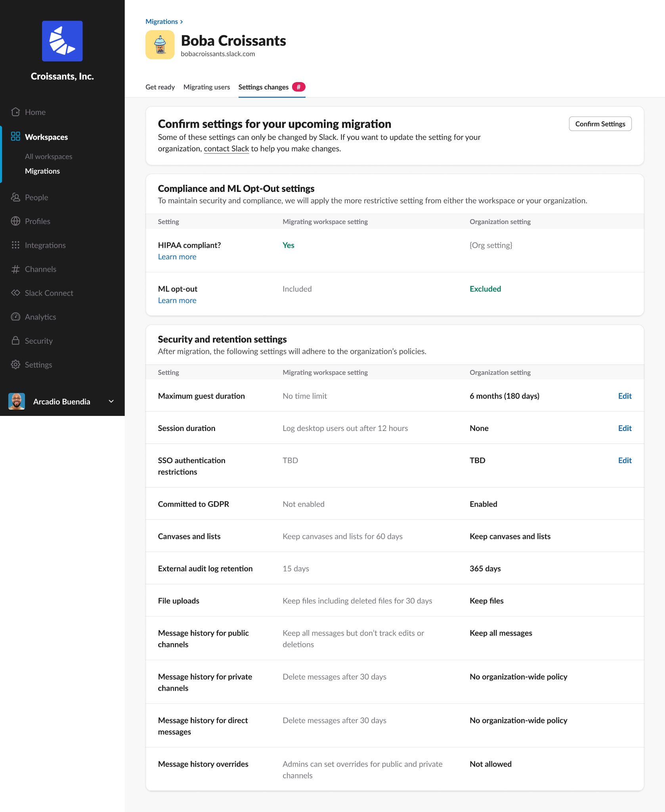665x812 pixels.
Task: Click the Slack Connect diamond icon
Action: click(15, 293)
